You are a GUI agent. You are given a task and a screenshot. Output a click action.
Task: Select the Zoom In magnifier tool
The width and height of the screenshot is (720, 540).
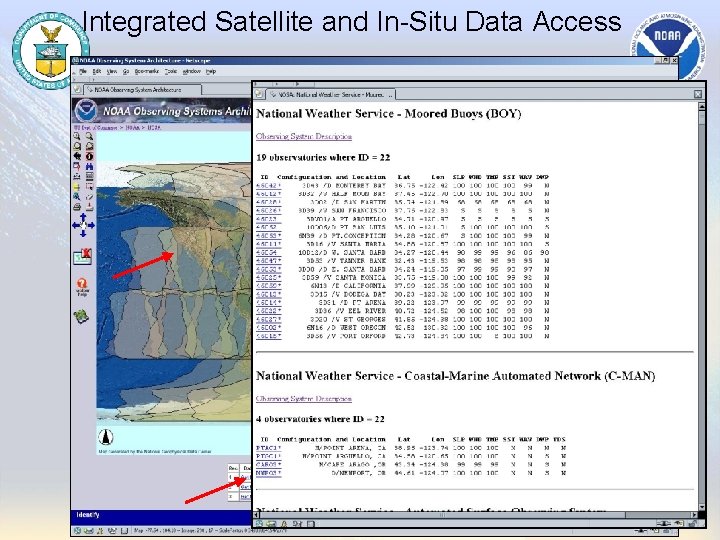[77, 136]
